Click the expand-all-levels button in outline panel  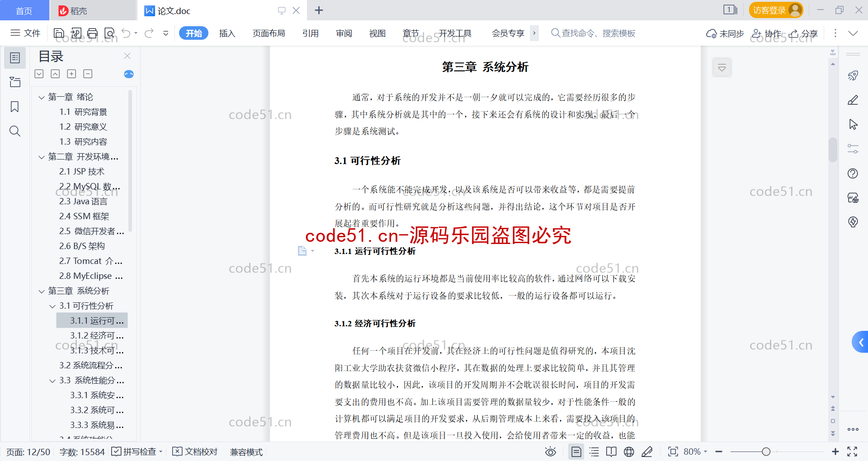tap(39, 74)
